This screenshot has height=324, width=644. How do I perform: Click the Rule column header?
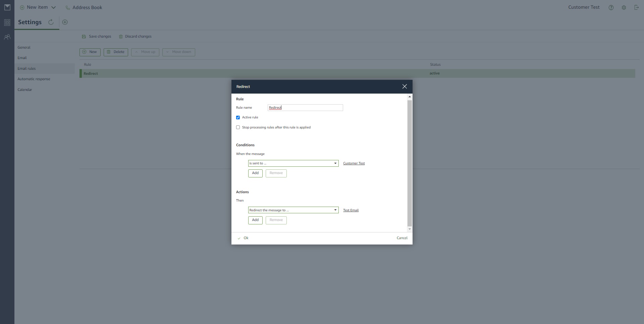click(x=88, y=64)
